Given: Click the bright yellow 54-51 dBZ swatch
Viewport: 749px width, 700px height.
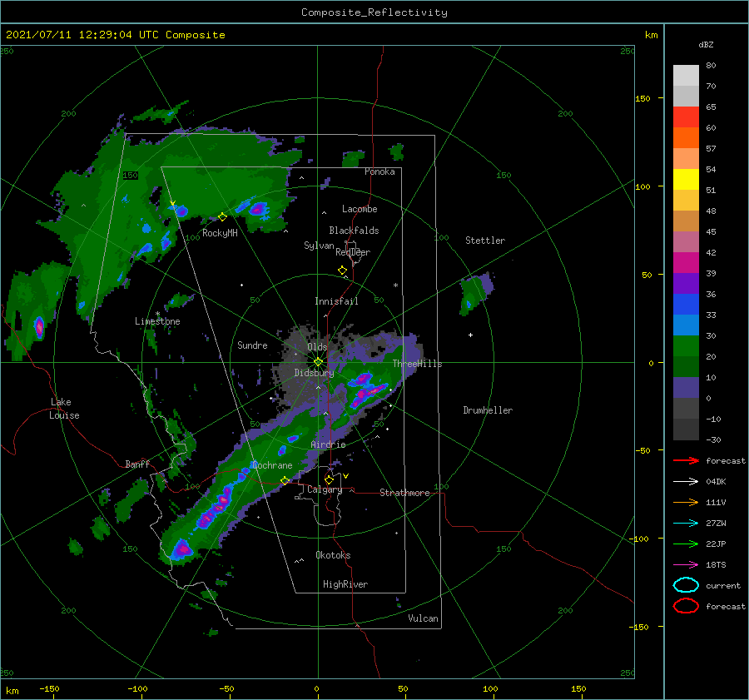Looking at the screenshot, I should click(686, 180).
